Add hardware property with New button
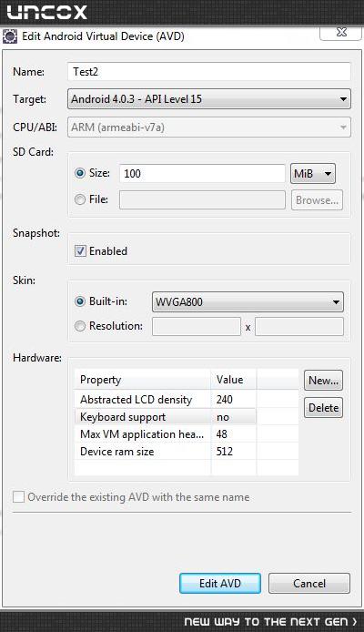Viewport: 364px width, 632px height. pyautogui.click(x=323, y=381)
